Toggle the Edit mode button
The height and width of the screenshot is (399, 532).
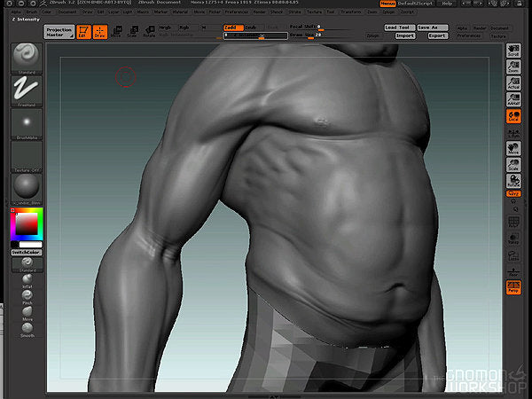pyautogui.click(x=82, y=32)
